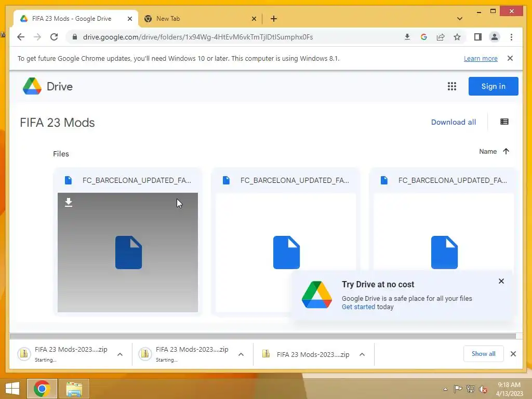532x399 pixels.
Task: Click second FIFA 23 Mods zip download
Action: point(184,354)
